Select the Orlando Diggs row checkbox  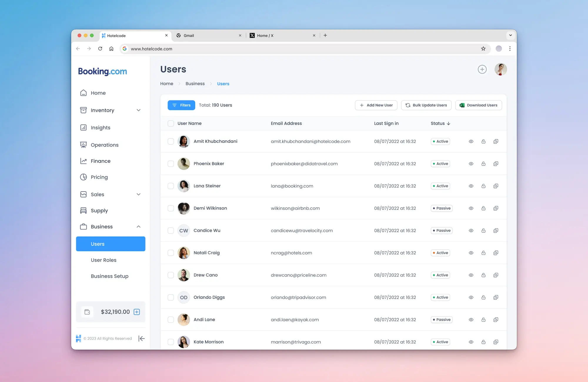coord(171,297)
